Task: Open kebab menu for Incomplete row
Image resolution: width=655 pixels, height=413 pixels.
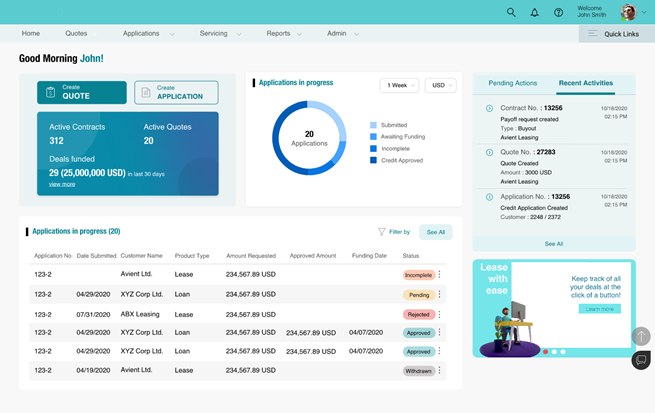Action: 439,275
